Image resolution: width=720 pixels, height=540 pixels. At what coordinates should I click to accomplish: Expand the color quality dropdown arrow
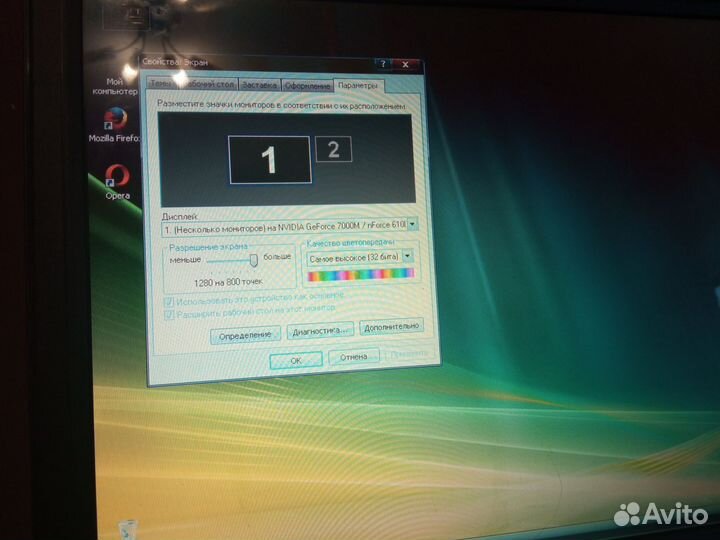click(407, 256)
